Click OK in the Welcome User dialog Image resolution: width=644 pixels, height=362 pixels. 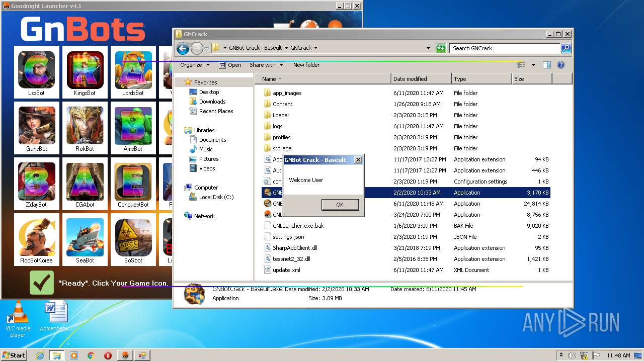[340, 205]
